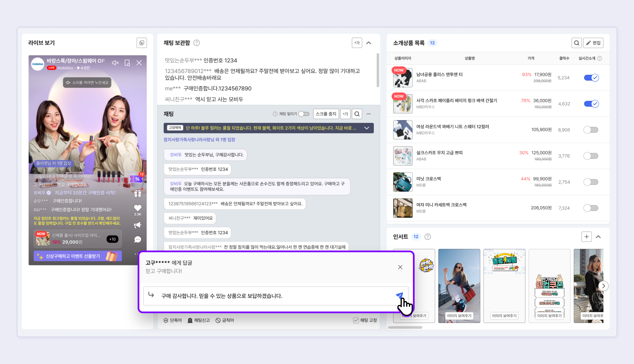Collapse the 인서트 section chevron
634x364 pixels.
pyautogui.click(x=598, y=237)
